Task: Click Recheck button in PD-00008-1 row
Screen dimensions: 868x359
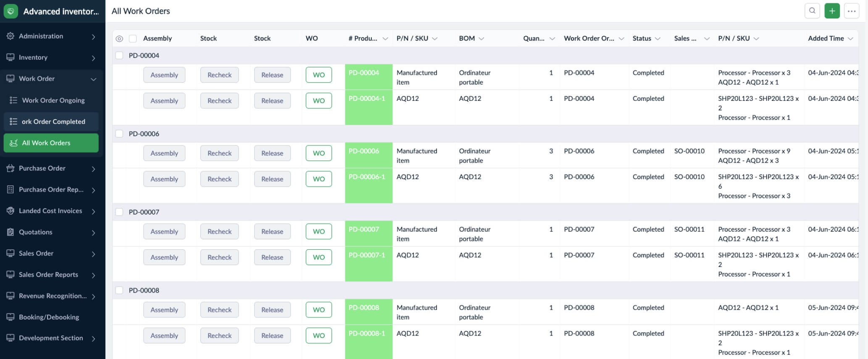Action: [x=219, y=335]
